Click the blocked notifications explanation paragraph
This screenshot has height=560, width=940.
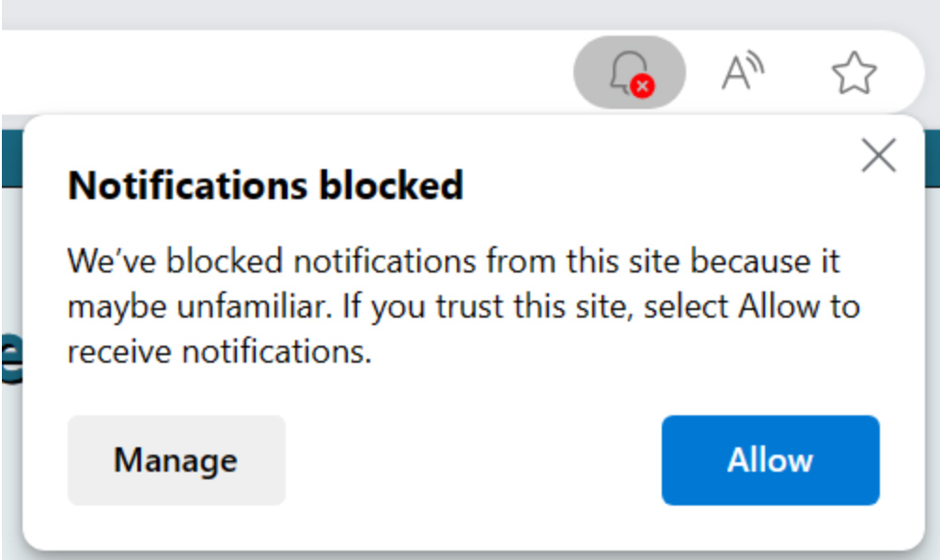click(463, 306)
